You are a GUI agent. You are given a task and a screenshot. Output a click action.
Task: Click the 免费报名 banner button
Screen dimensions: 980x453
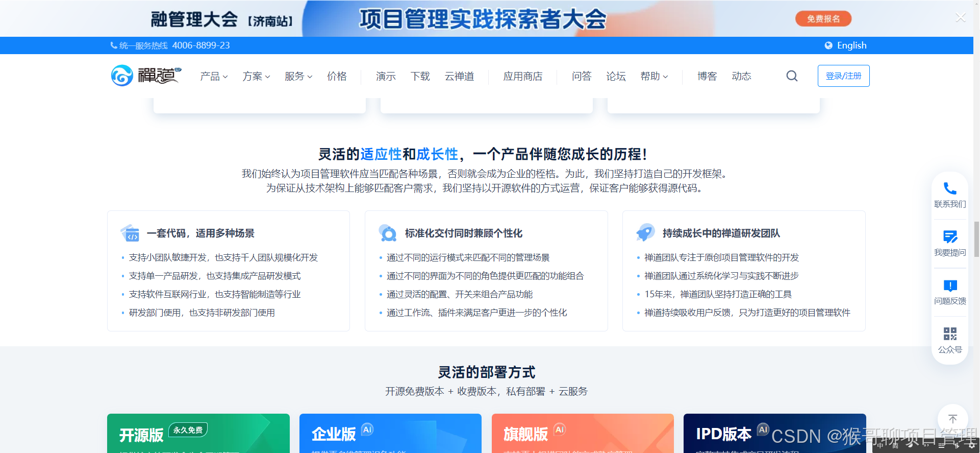823,19
